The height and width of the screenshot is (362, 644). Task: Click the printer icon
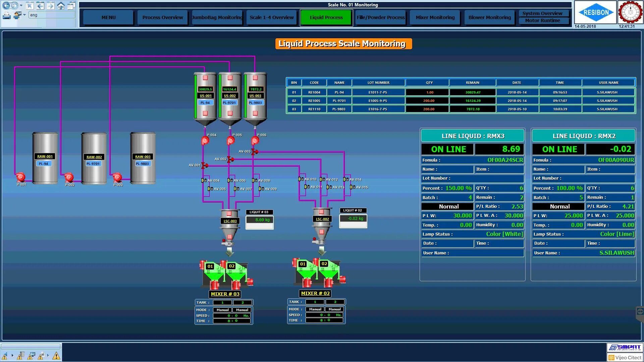pyautogui.click(x=6, y=15)
